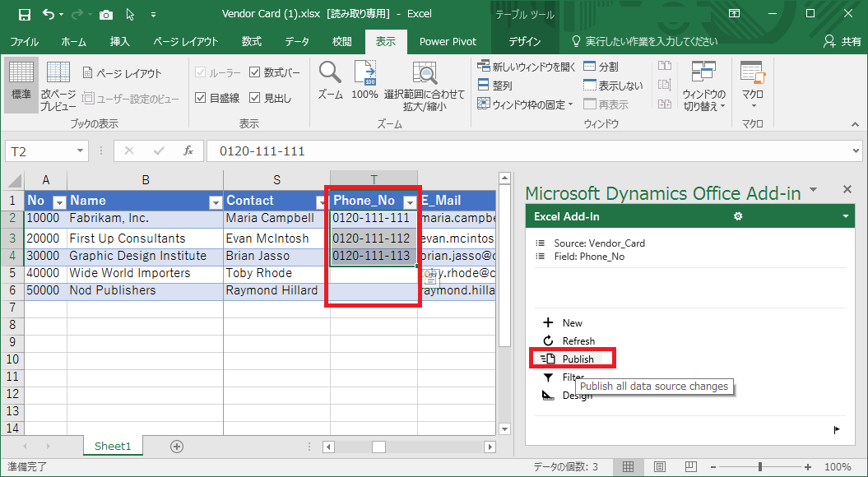Open the ズーム magnifier dialog

[331, 81]
